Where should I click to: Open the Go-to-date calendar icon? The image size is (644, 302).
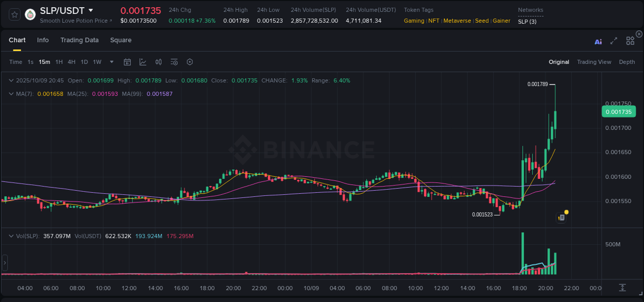(x=127, y=62)
